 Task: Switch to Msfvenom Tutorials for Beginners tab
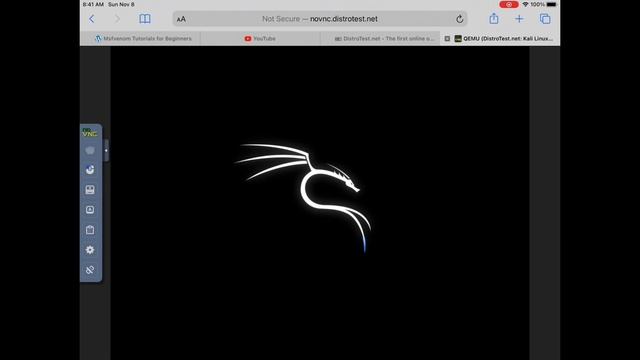click(x=143, y=38)
